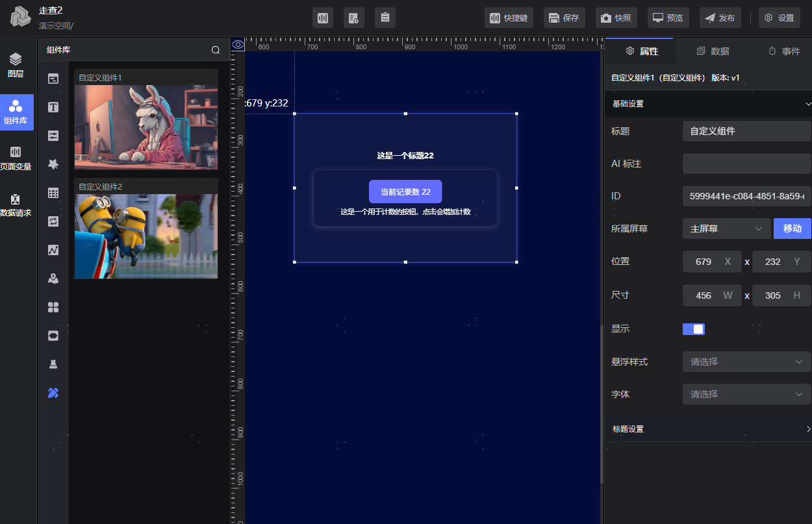Viewport: 812px width, 524px height.
Task: Switch to the 数据 tab
Action: (x=713, y=51)
